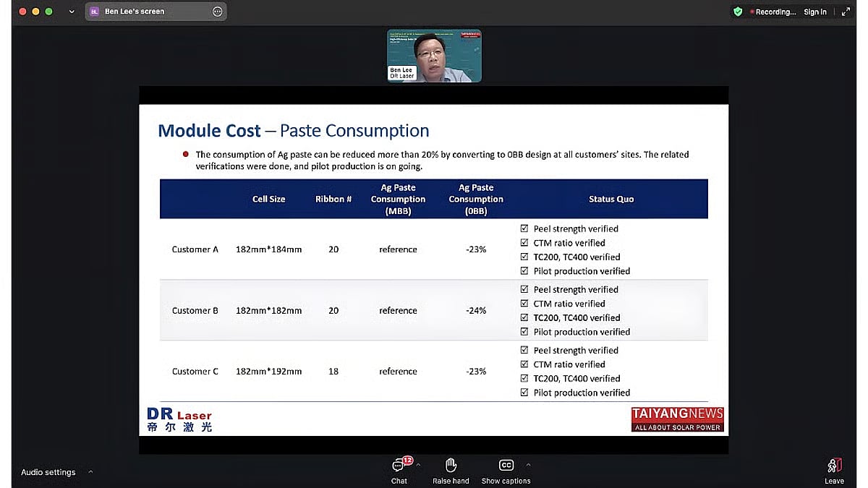Expand the Audio settings chevron

(90, 472)
